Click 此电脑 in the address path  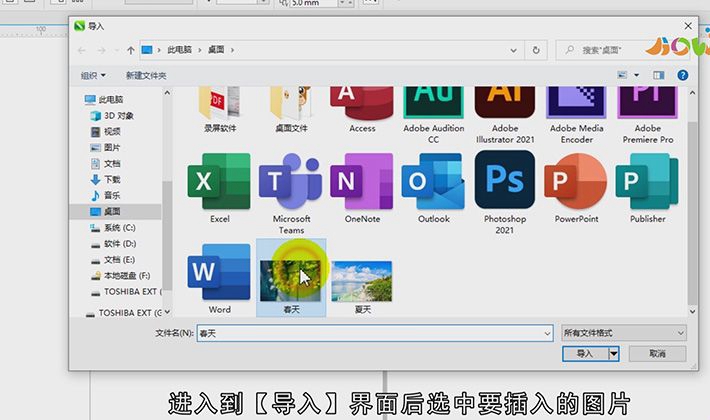pos(179,50)
